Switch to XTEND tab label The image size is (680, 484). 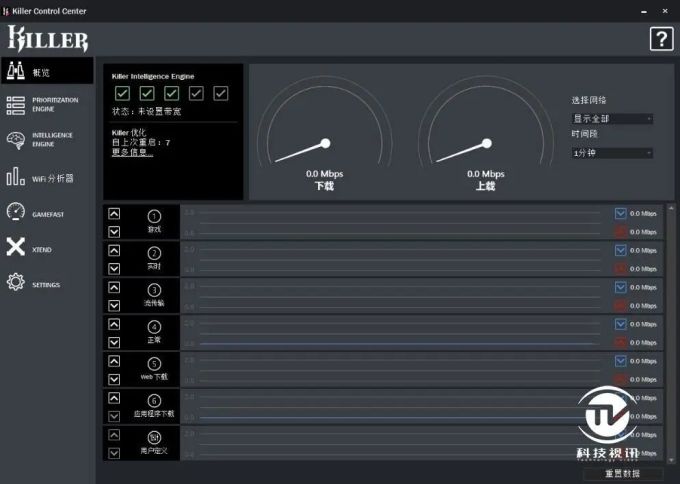pyautogui.click(x=42, y=249)
